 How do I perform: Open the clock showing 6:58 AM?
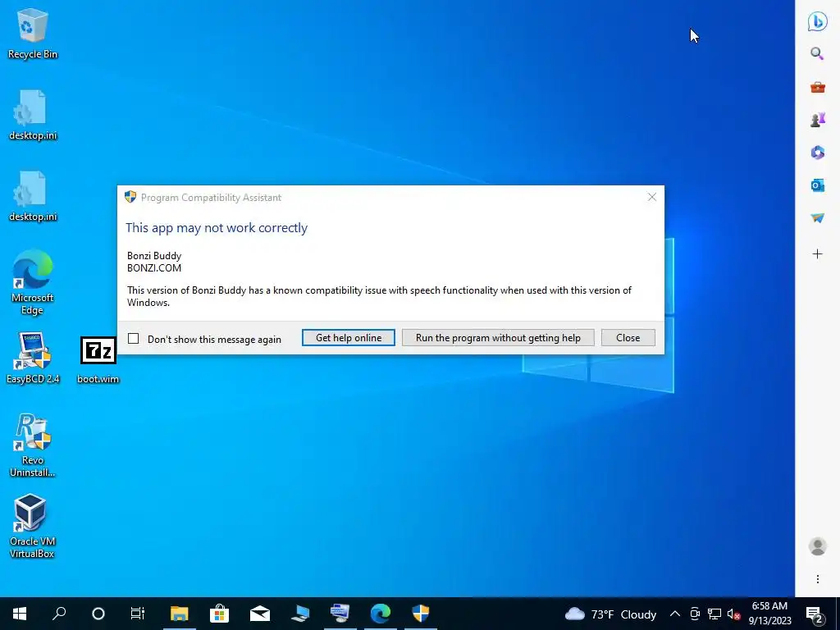pos(769,614)
